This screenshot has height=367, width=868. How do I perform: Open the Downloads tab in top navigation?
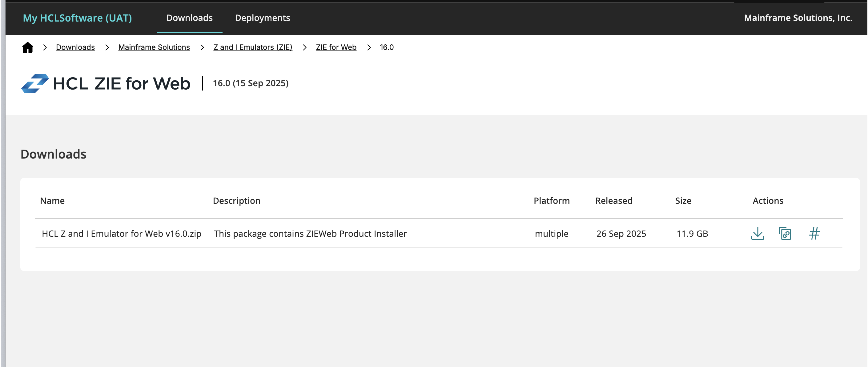[x=189, y=18]
